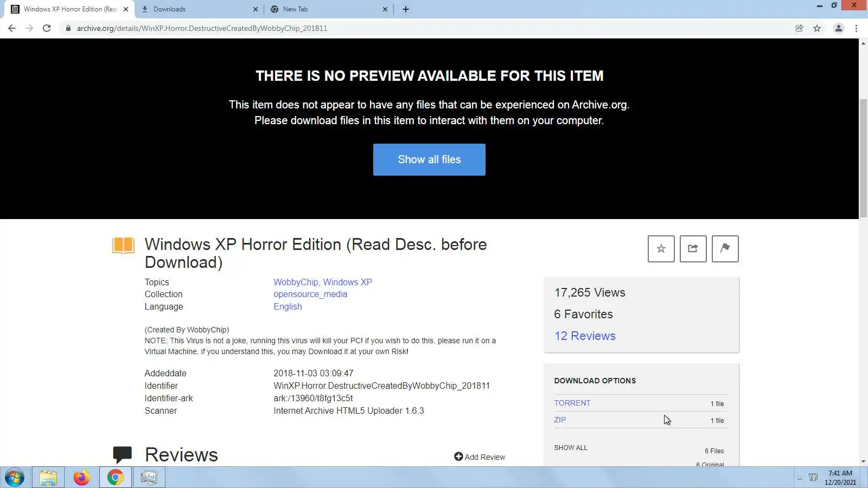Open the Windows XP topic link
Image resolution: width=868 pixels, height=488 pixels.
(348, 282)
